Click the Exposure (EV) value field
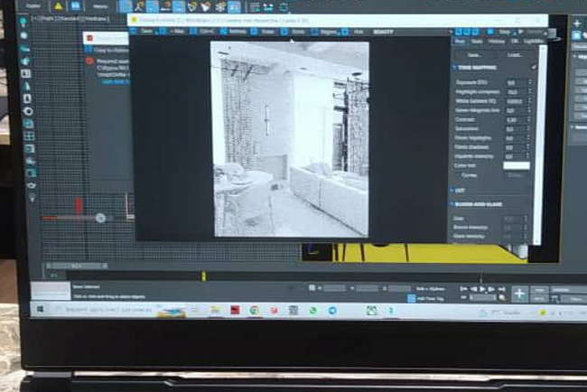The width and height of the screenshot is (587, 392). [x=512, y=82]
